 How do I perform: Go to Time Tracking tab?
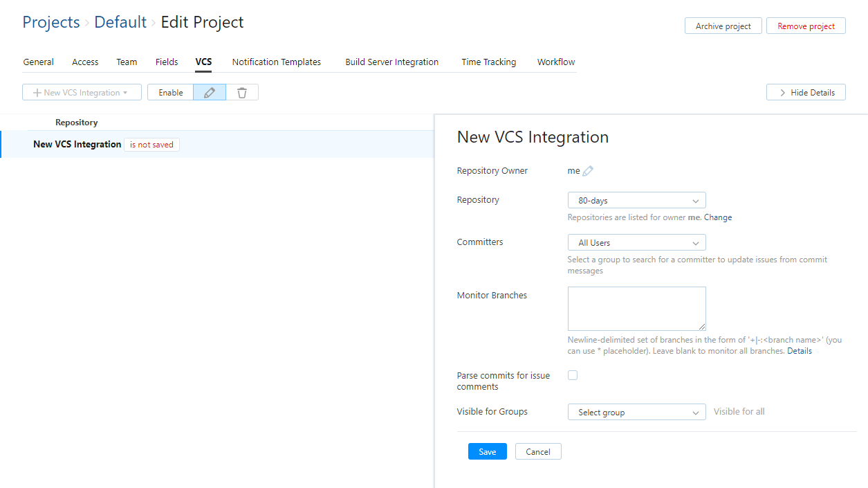click(x=488, y=62)
